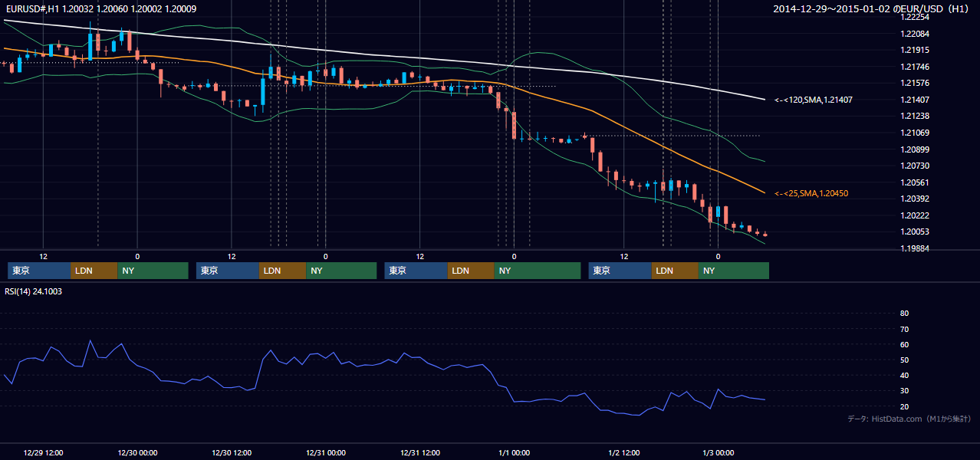
Task: Select the 1.20222 price axis label
Action: (x=915, y=215)
